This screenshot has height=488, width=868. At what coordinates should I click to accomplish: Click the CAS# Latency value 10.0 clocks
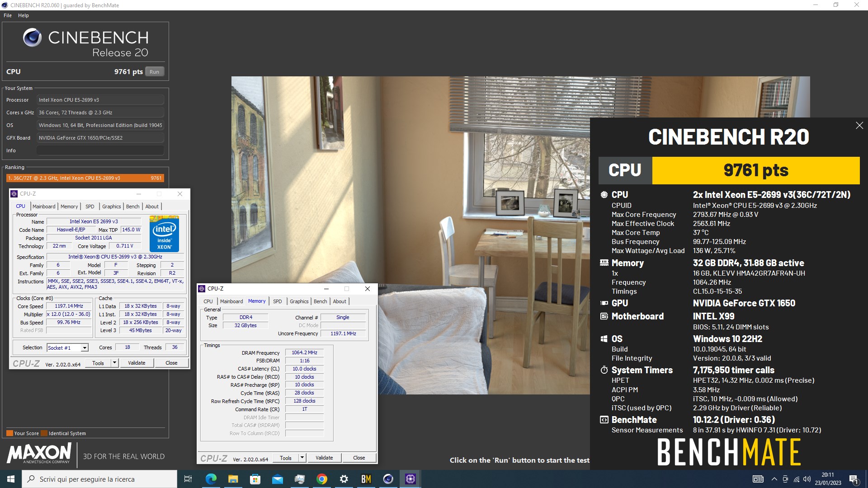pos(304,369)
